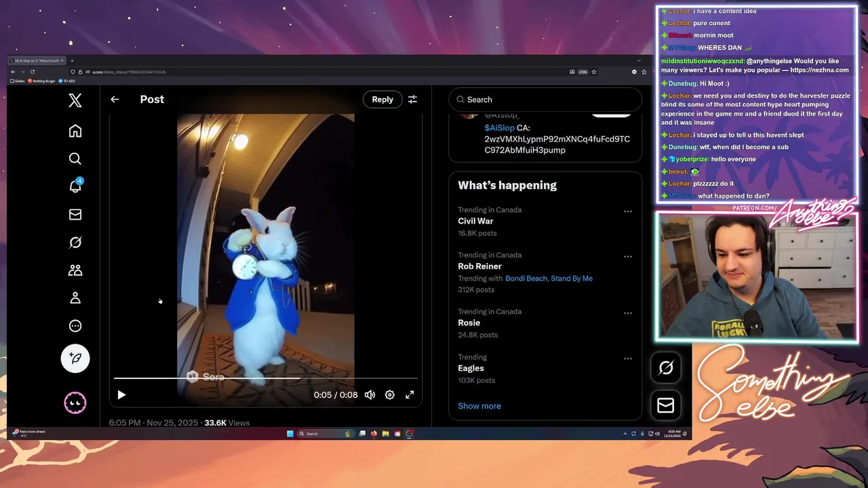Open reply sort settings icon
This screenshot has width=868, height=488.
coord(412,99)
